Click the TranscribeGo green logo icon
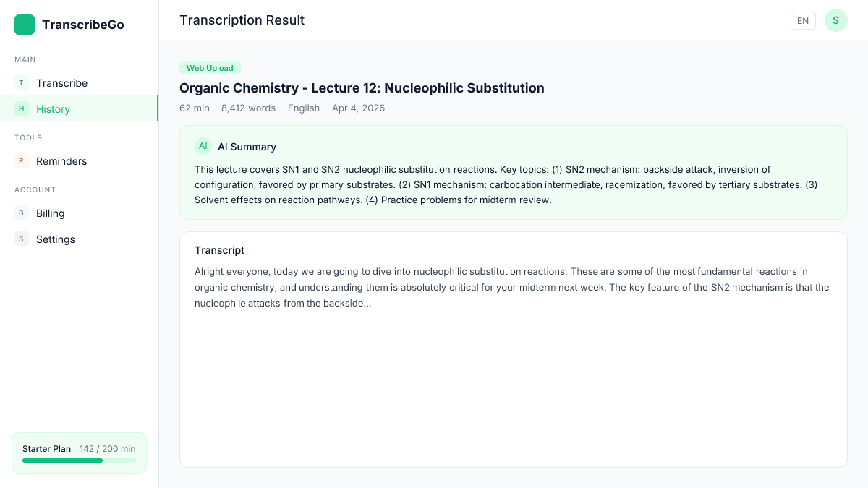 [25, 25]
